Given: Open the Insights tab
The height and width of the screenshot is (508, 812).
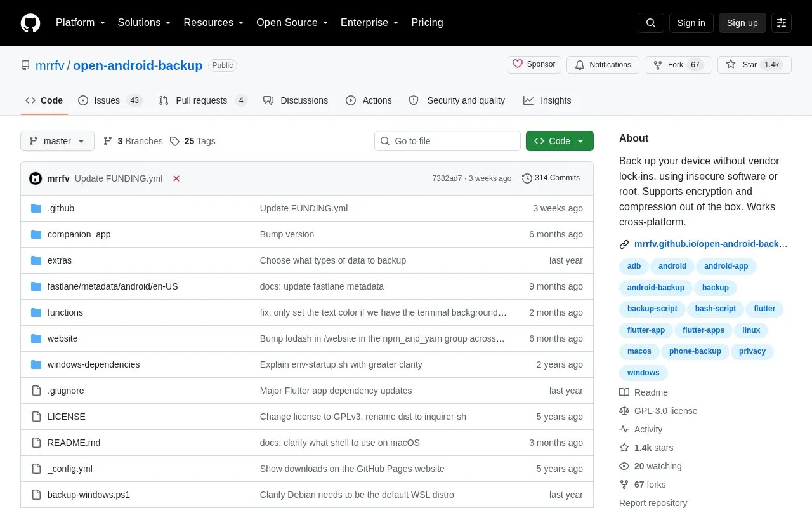Looking at the screenshot, I should point(547,100).
